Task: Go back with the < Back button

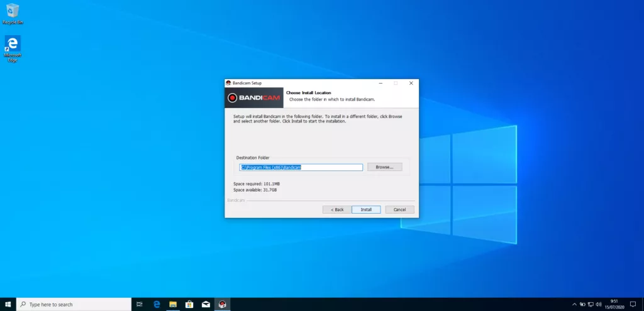Action: (x=336, y=209)
